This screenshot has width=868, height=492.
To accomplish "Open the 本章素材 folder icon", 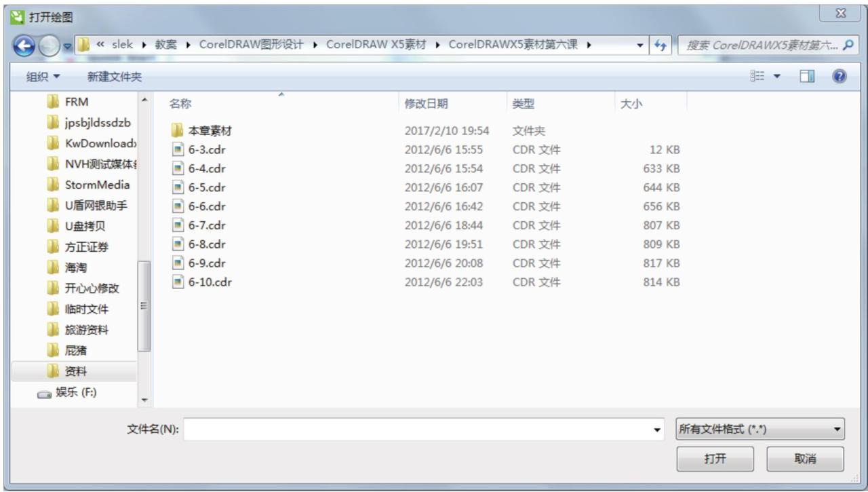I will point(178,129).
